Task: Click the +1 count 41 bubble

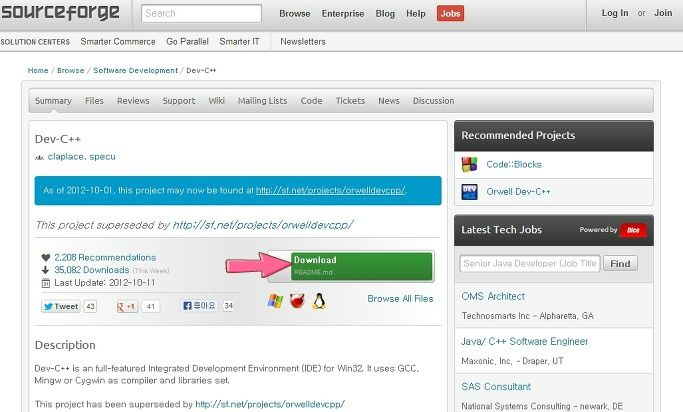Action: (151, 307)
